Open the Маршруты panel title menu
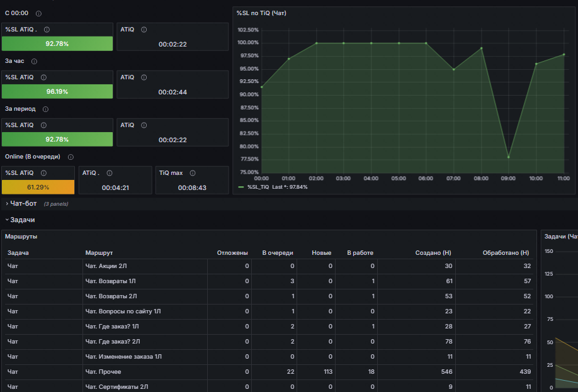578x392 pixels. point(21,237)
